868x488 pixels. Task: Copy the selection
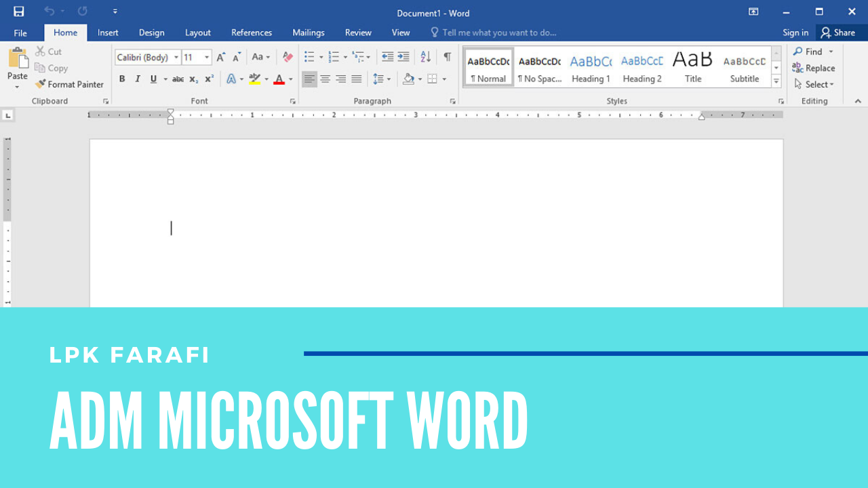pos(52,68)
